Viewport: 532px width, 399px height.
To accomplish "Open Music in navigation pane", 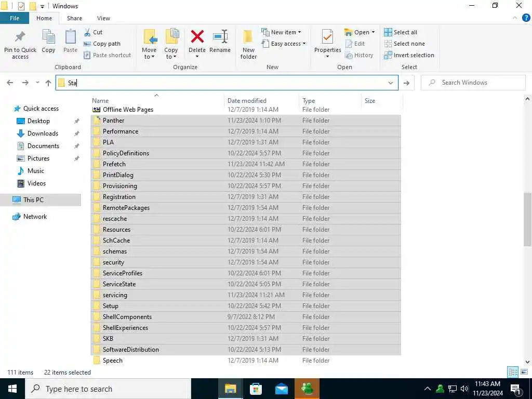I will click(36, 171).
